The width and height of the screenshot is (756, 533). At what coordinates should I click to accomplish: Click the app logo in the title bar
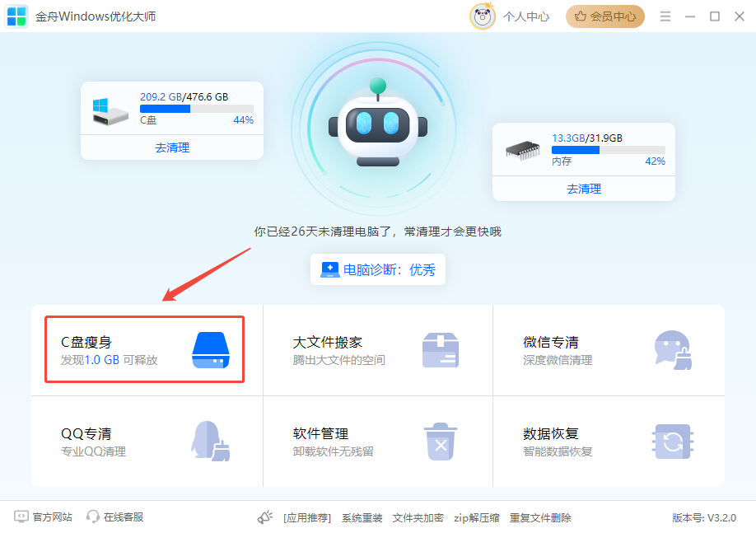point(16,16)
